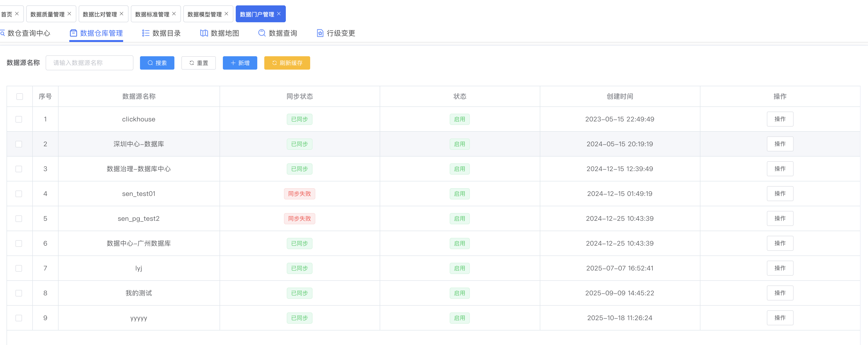This screenshot has height=345, width=868.
Task: Expand 操作 options for 我的测试 row
Action: (780, 293)
